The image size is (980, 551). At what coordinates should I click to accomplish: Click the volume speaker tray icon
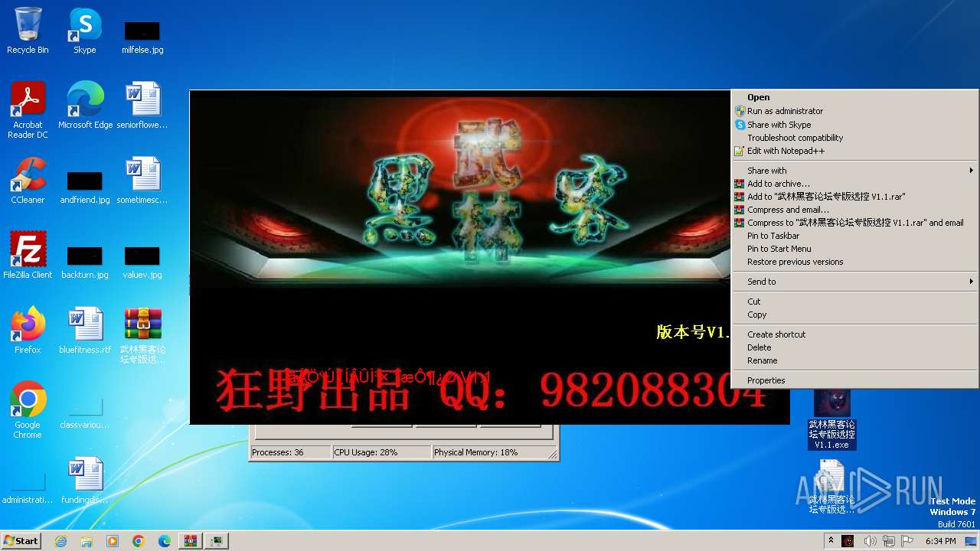point(871,541)
